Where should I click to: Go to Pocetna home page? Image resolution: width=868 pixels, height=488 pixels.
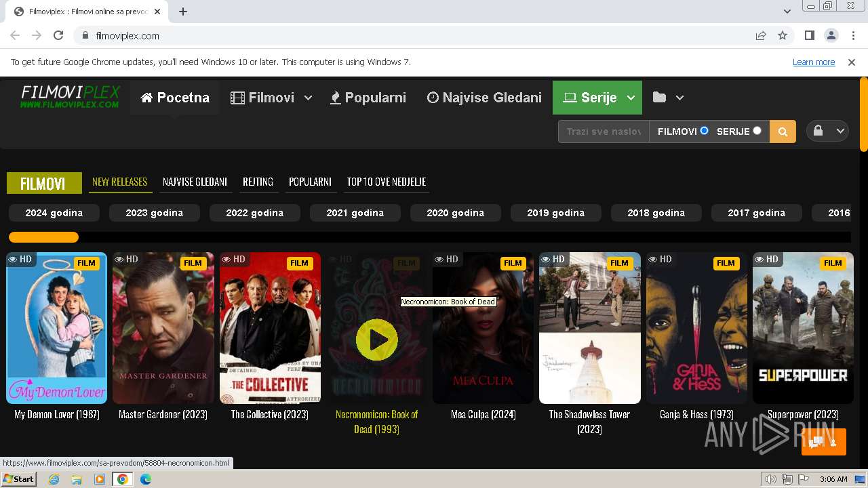tap(175, 98)
